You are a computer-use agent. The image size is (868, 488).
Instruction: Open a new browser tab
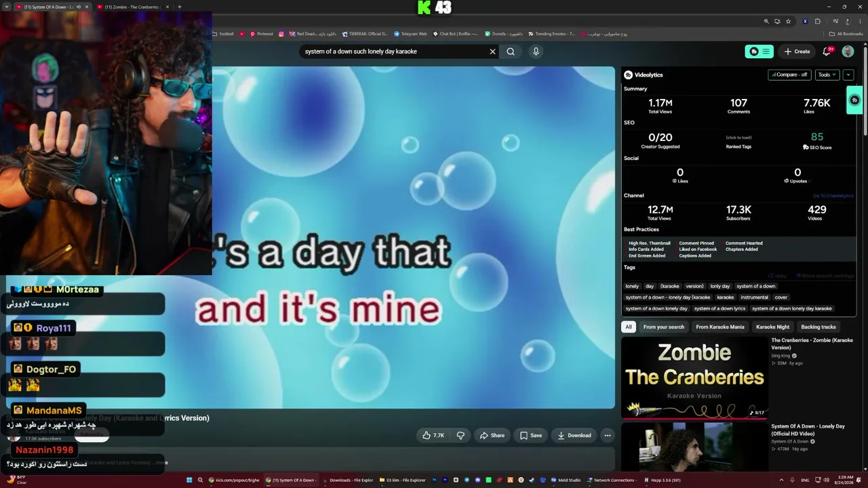coord(179,7)
